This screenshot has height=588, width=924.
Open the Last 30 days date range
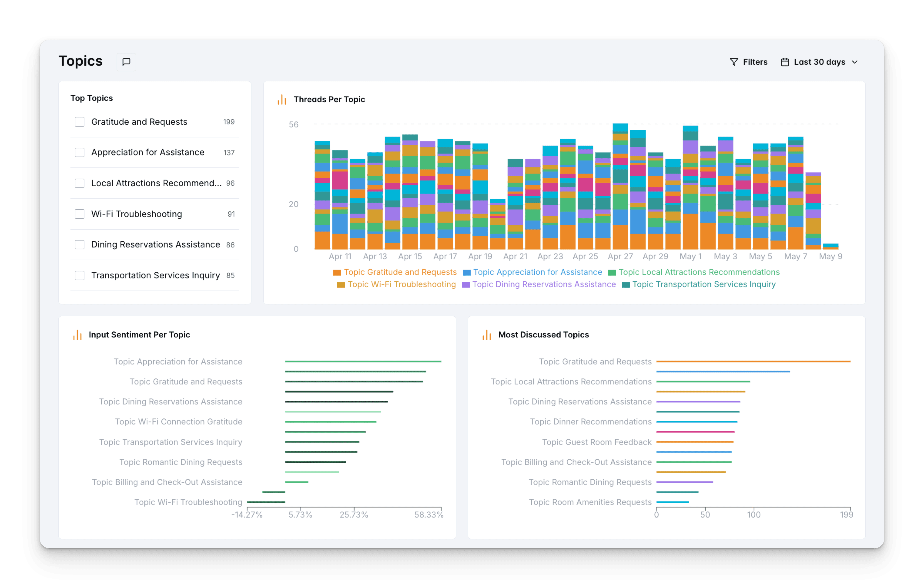point(819,62)
